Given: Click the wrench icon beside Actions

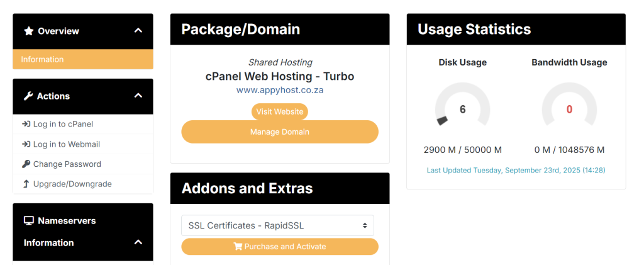Looking at the screenshot, I should (28, 96).
